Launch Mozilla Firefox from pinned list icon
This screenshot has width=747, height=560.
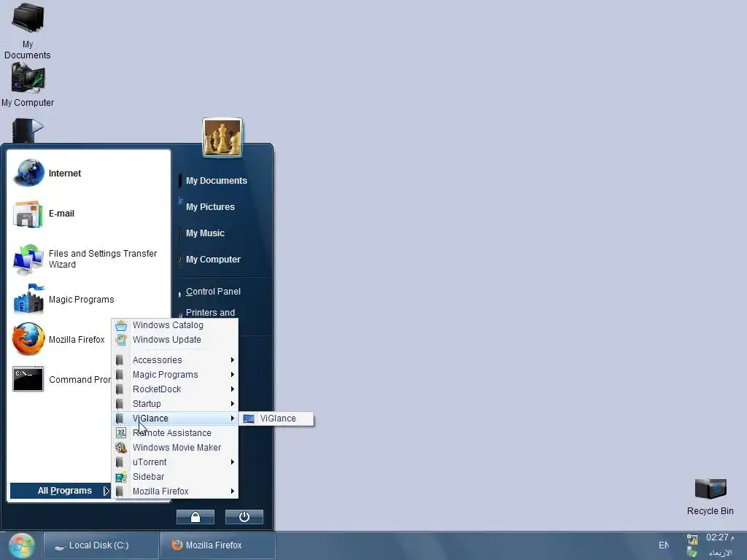pos(28,339)
